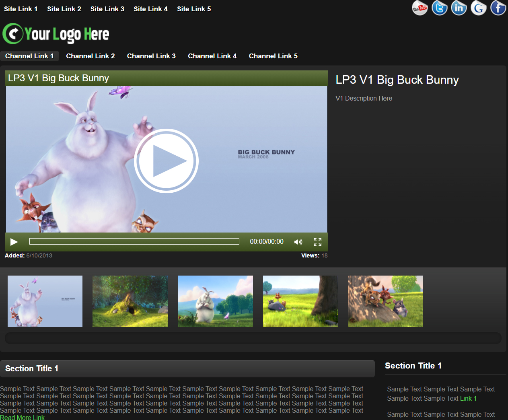Open Site Link 2
Image resolution: width=508 pixels, height=420 pixels.
[x=64, y=9]
